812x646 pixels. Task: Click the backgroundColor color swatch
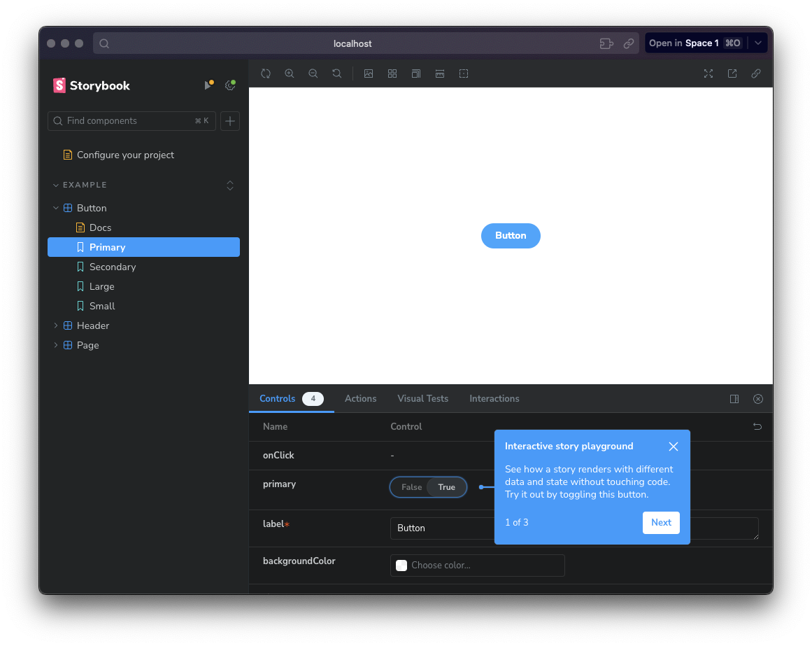401,566
